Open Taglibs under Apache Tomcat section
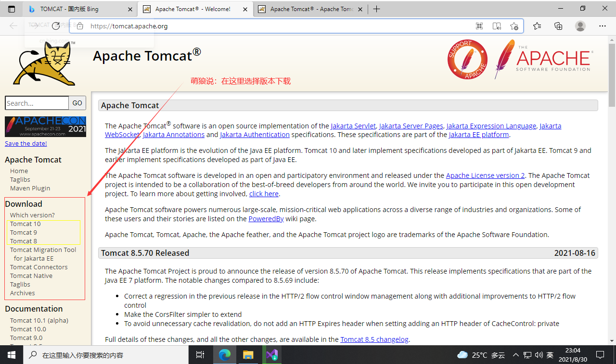Image resolution: width=616 pixels, height=364 pixels. pyautogui.click(x=20, y=179)
